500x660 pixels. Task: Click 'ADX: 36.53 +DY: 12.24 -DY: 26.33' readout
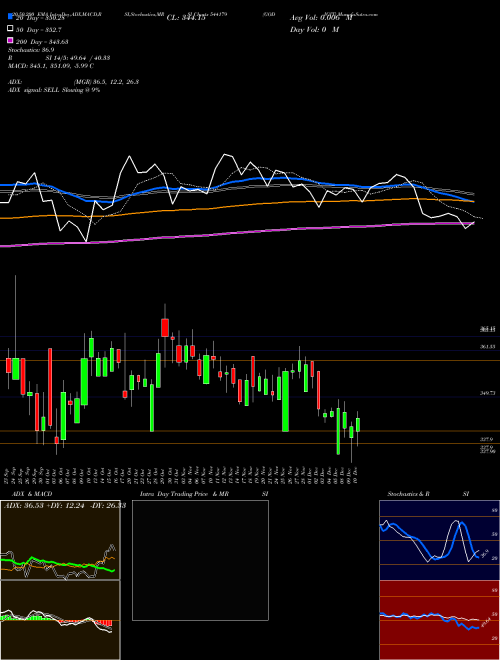[x=65, y=506]
